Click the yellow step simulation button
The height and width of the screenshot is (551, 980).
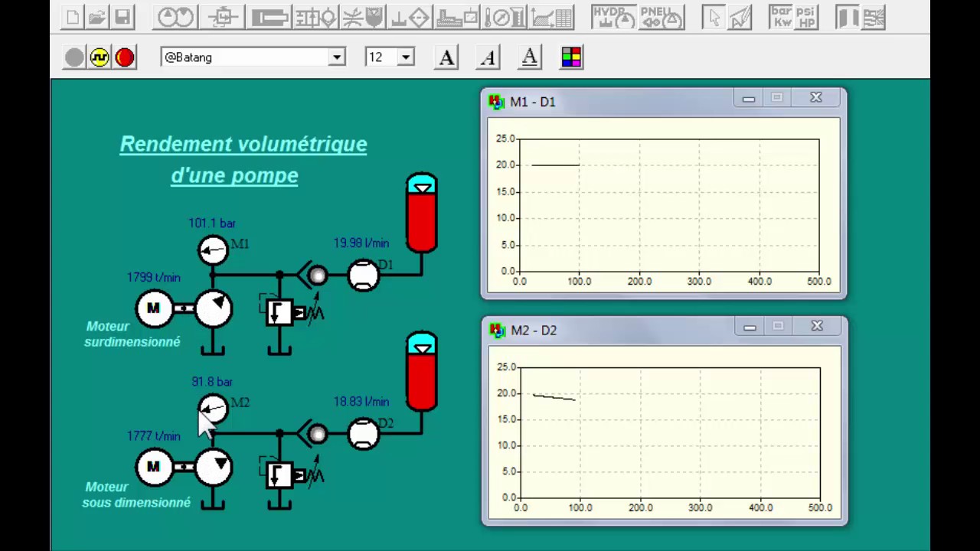(100, 57)
